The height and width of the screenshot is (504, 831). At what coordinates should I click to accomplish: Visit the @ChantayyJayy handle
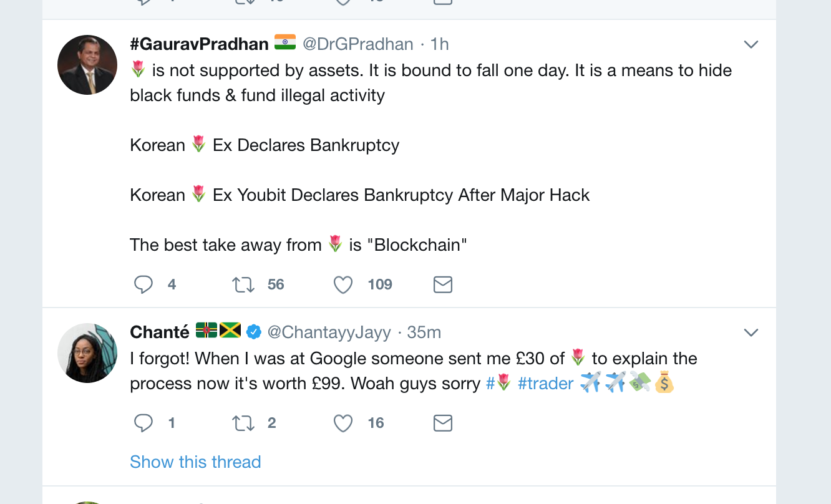[x=329, y=332]
